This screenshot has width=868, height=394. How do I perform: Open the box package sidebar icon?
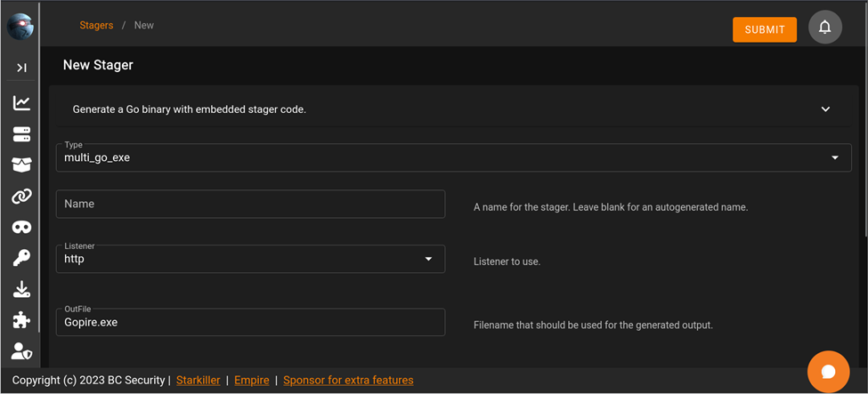click(x=21, y=165)
